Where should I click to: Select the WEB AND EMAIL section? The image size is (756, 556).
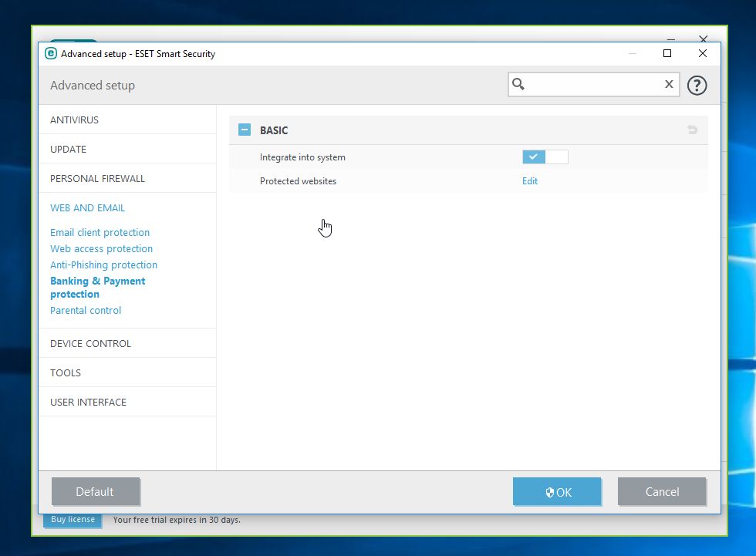tap(87, 207)
